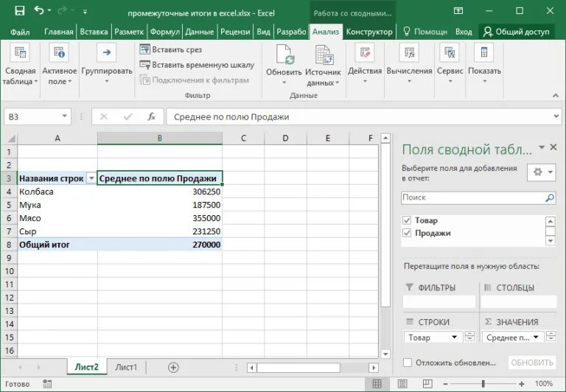Add a new sheet with the plus icon
The image size is (566, 392).
[x=173, y=368]
